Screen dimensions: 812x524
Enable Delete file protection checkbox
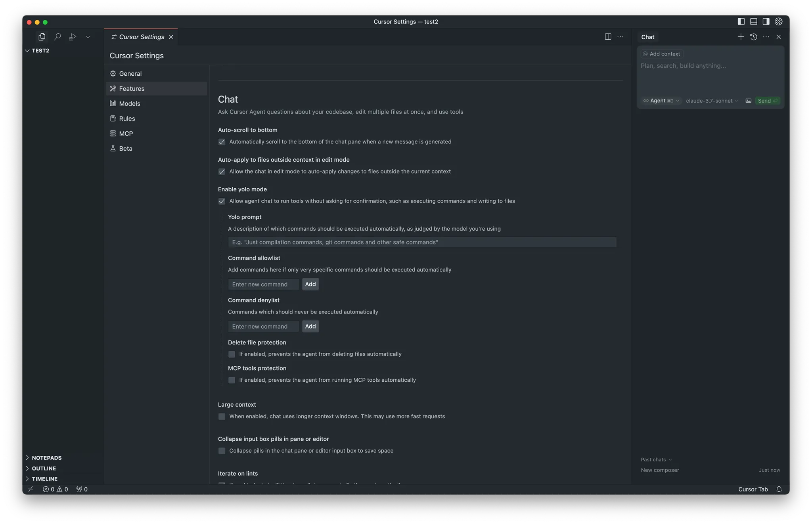[232, 354]
